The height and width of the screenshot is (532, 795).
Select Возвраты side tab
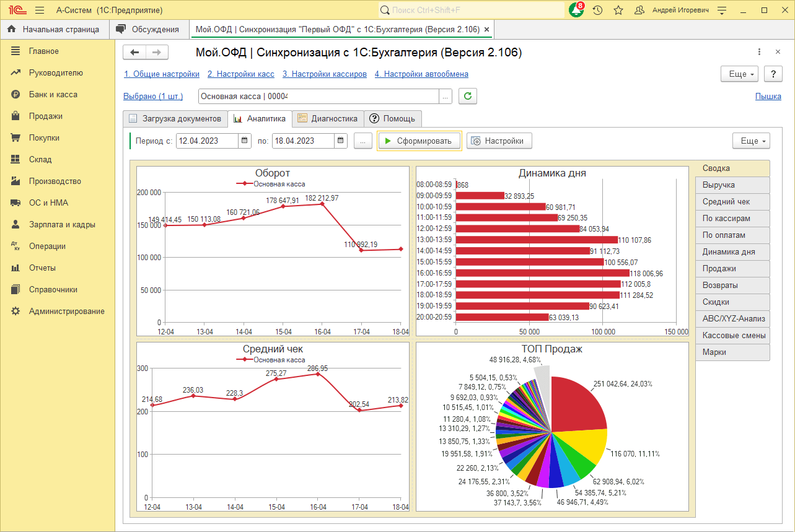pos(732,285)
